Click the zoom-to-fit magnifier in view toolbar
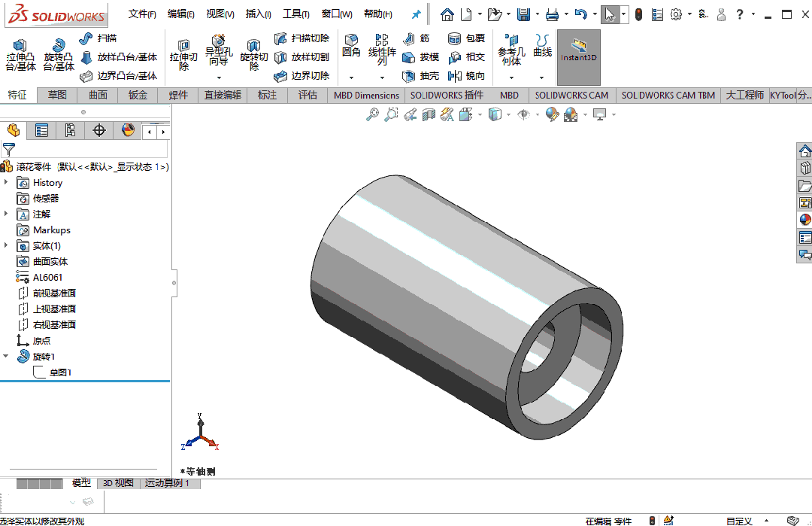 372,114
